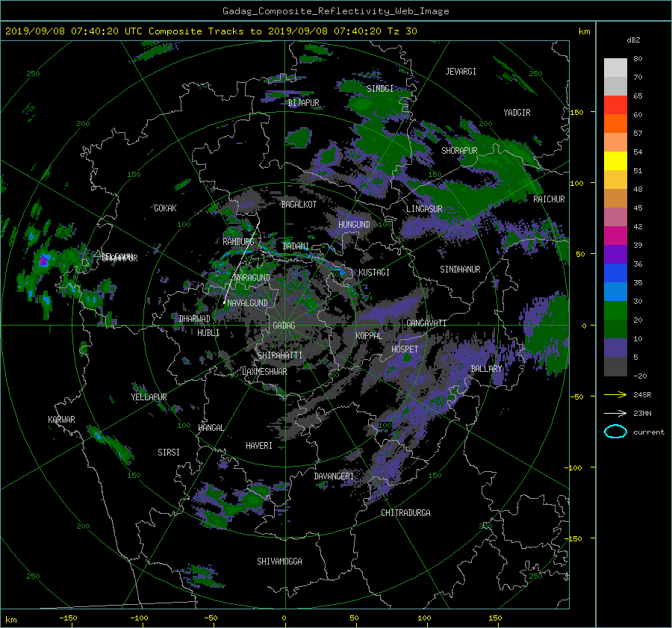Click the SHIRAHATTI city label

pyautogui.click(x=280, y=355)
